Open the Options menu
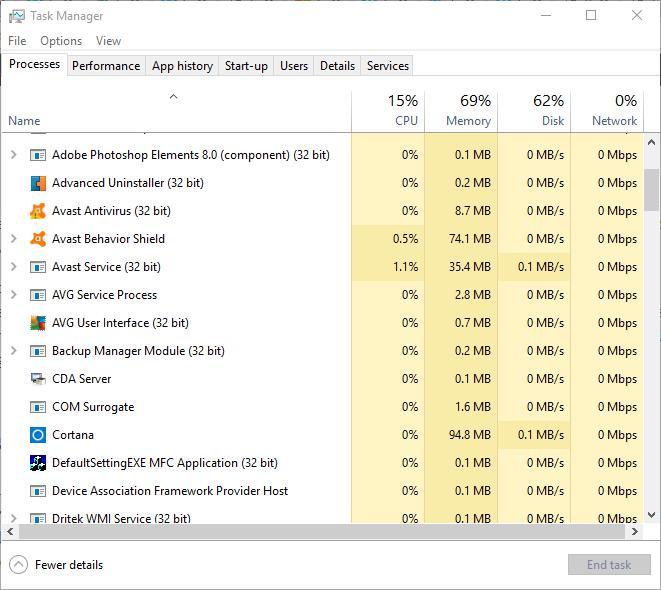This screenshot has width=661, height=590. pos(61,41)
